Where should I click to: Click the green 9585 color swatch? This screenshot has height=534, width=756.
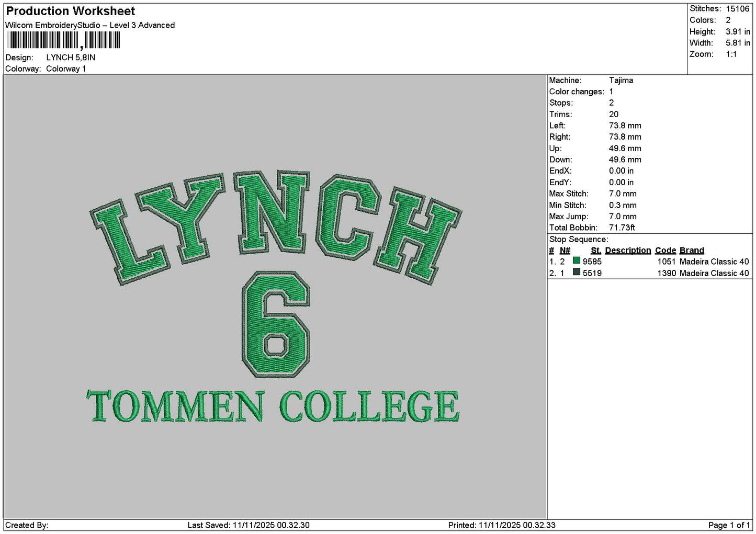click(576, 260)
